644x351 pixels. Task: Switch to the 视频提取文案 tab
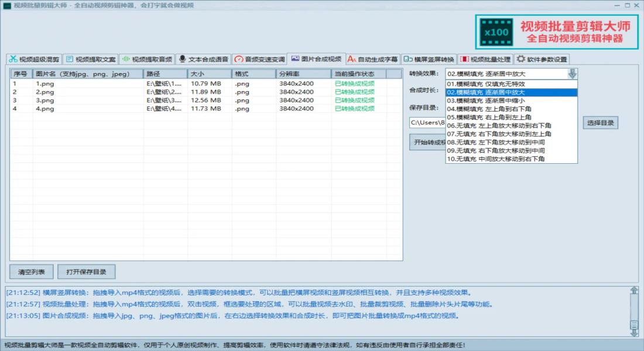pyautogui.click(x=90, y=59)
